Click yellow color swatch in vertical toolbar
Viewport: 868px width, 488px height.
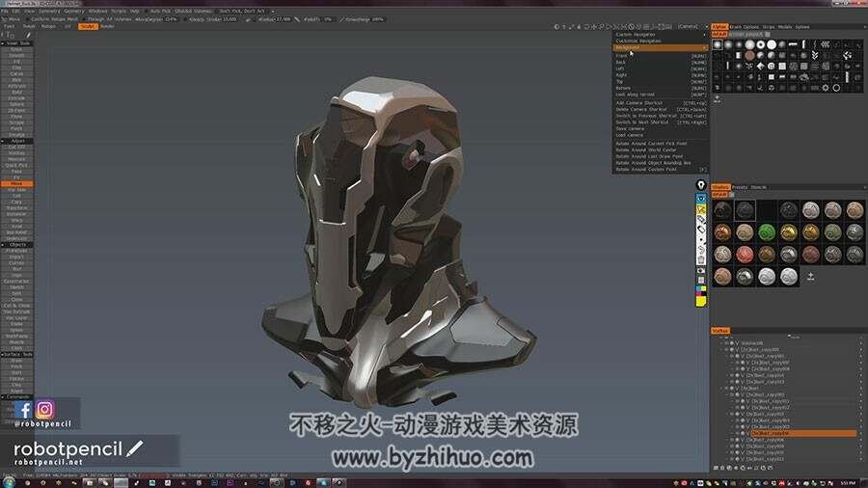[x=701, y=301]
